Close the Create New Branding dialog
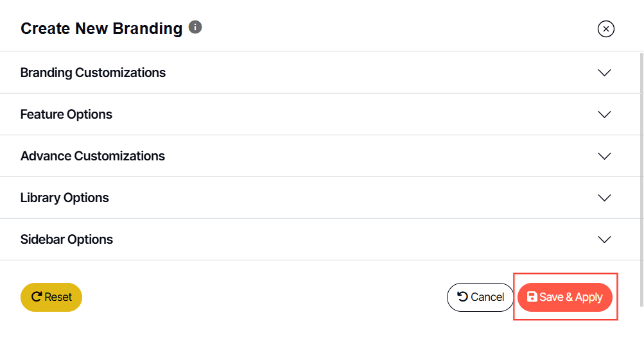The height and width of the screenshot is (340, 644). click(x=605, y=29)
